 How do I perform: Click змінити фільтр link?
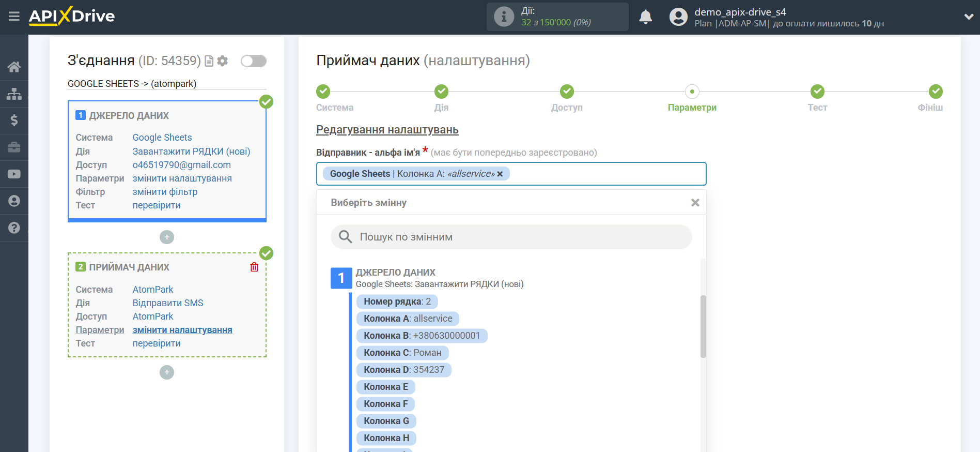pyautogui.click(x=165, y=192)
